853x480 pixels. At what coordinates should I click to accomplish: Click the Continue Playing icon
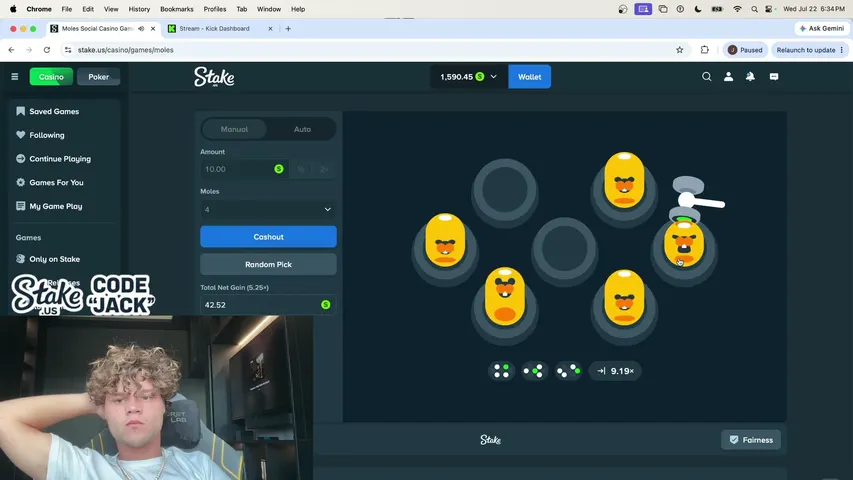click(21, 159)
